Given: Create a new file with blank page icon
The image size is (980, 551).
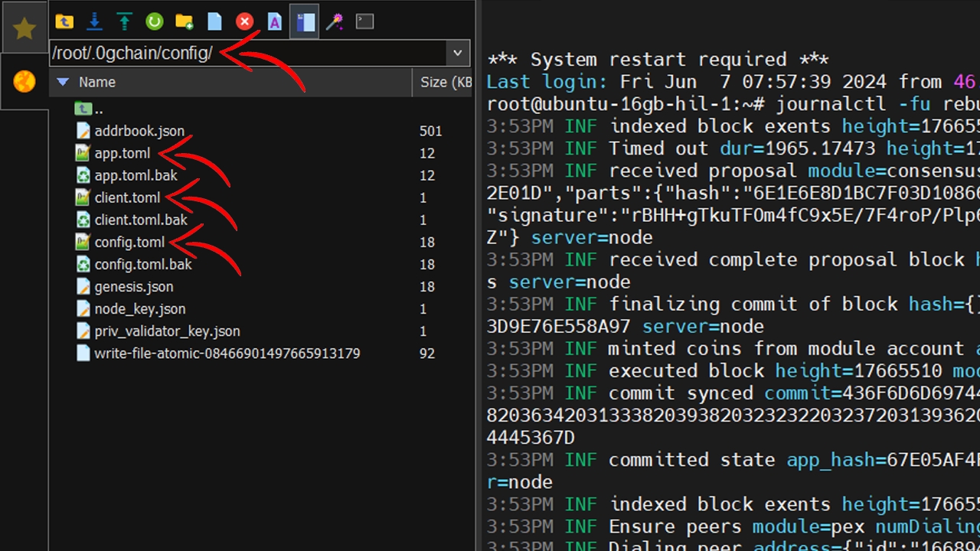Looking at the screenshot, I should [214, 21].
